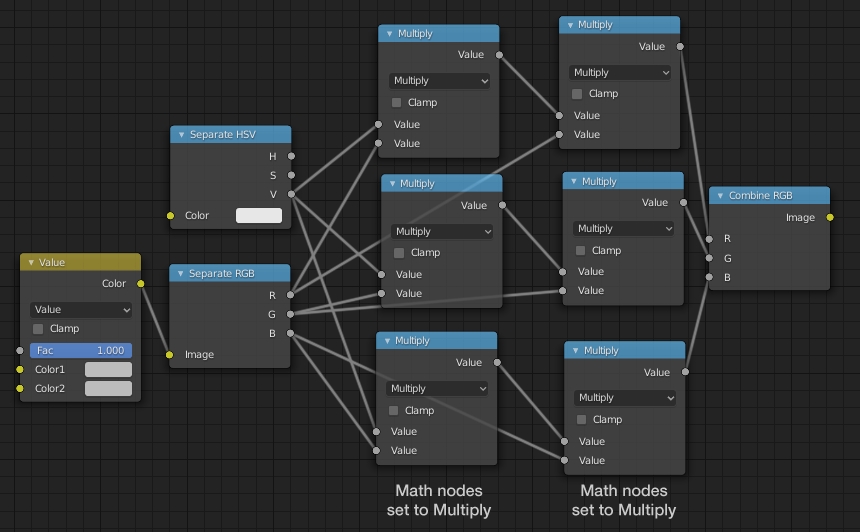
Task: Enable Clamp on top-left Multiply node
Action: pos(397,103)
